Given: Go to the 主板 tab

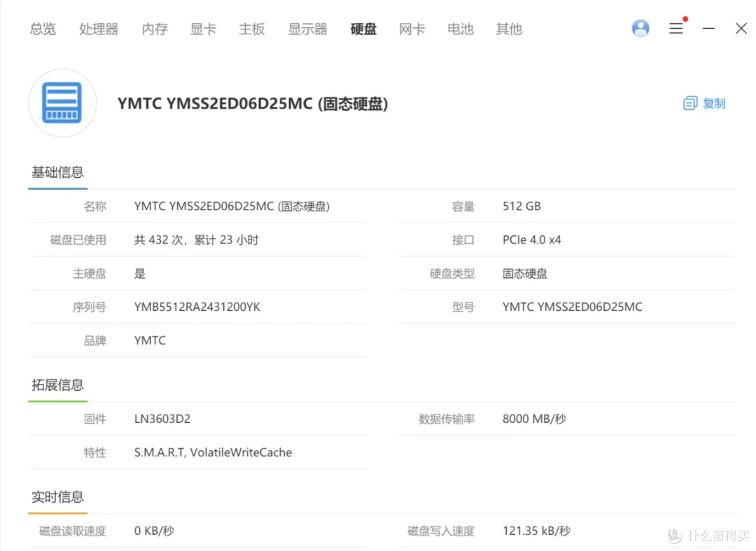Looking at the screenshot, I should pos(252,29).
